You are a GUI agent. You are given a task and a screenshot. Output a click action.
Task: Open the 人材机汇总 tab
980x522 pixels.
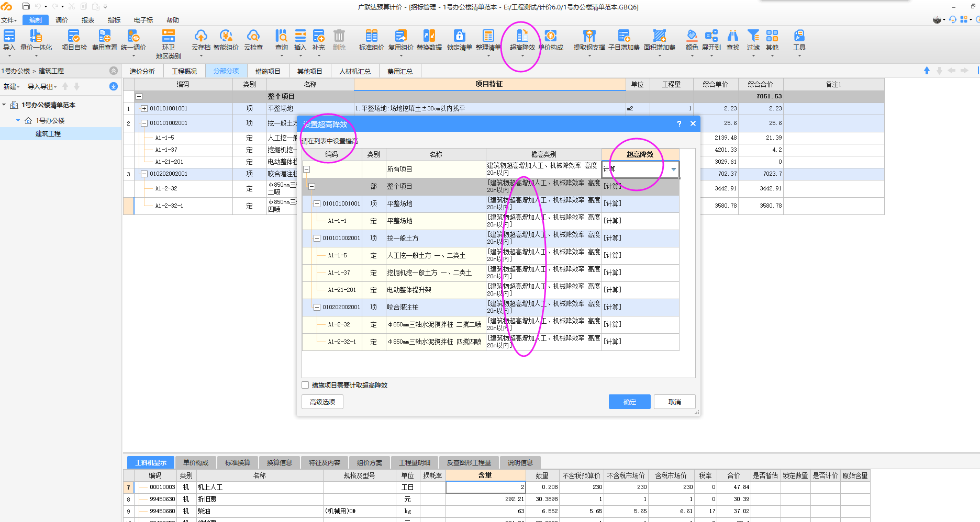point(354,72)
